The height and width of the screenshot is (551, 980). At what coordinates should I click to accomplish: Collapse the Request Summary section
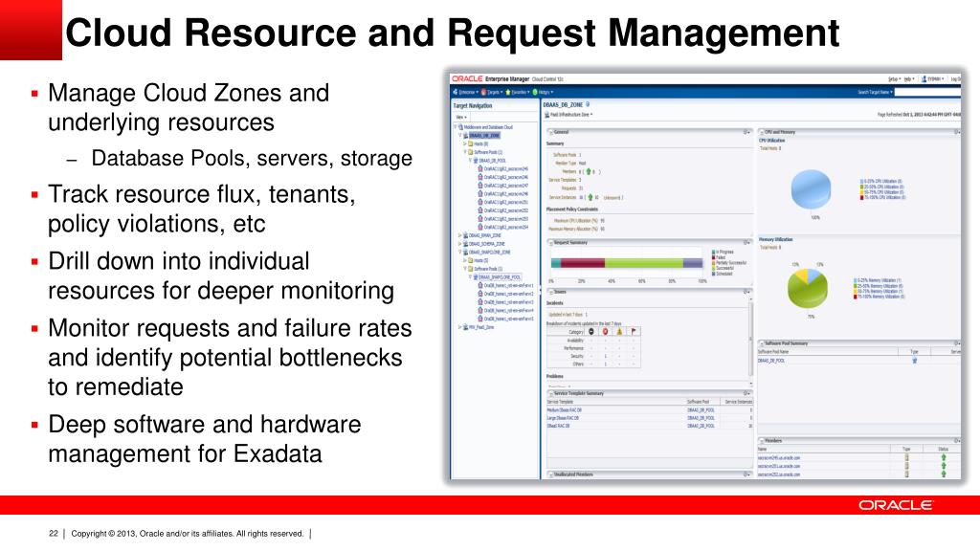point(550,242)
